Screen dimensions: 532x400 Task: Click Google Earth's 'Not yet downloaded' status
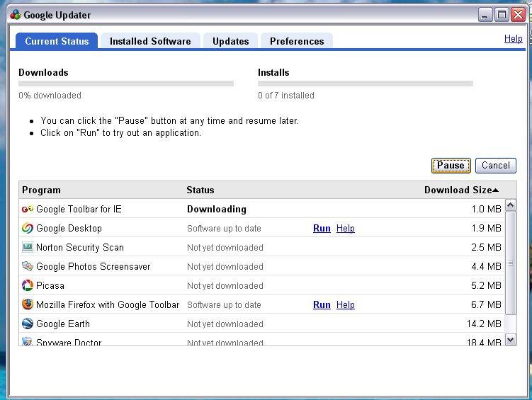click(225, 324)
